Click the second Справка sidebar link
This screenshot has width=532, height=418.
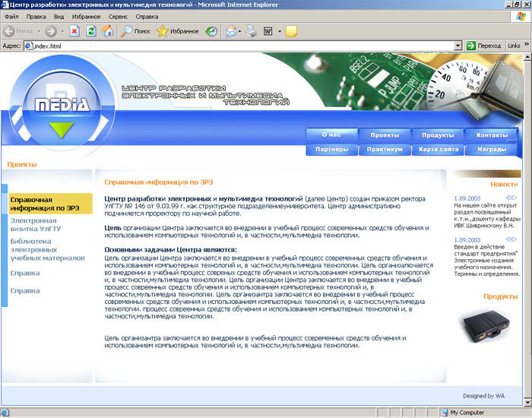pos(25,291)
